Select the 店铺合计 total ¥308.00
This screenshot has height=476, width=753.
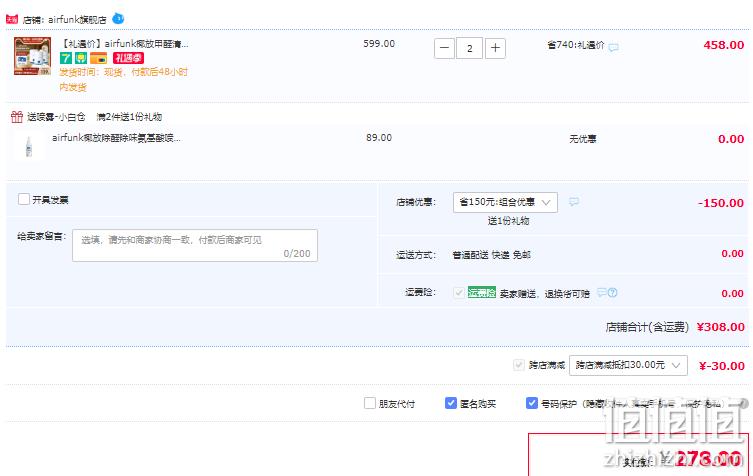720,327
